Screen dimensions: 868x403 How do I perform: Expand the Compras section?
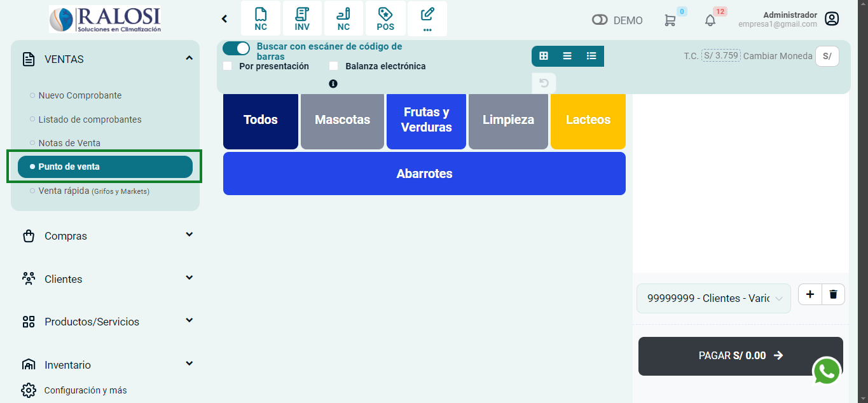point(106,236)
